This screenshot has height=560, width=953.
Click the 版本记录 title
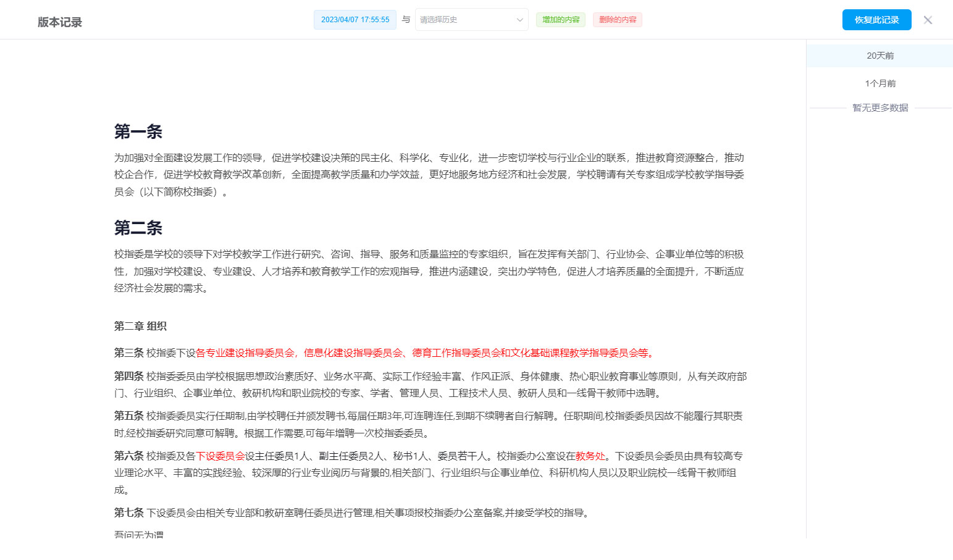pos(60,22)
